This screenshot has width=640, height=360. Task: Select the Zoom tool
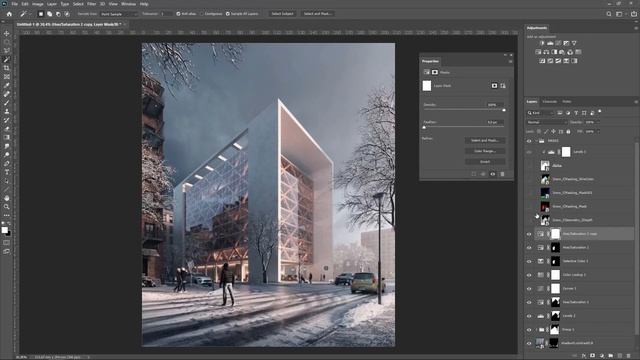[x=7, y=207]
